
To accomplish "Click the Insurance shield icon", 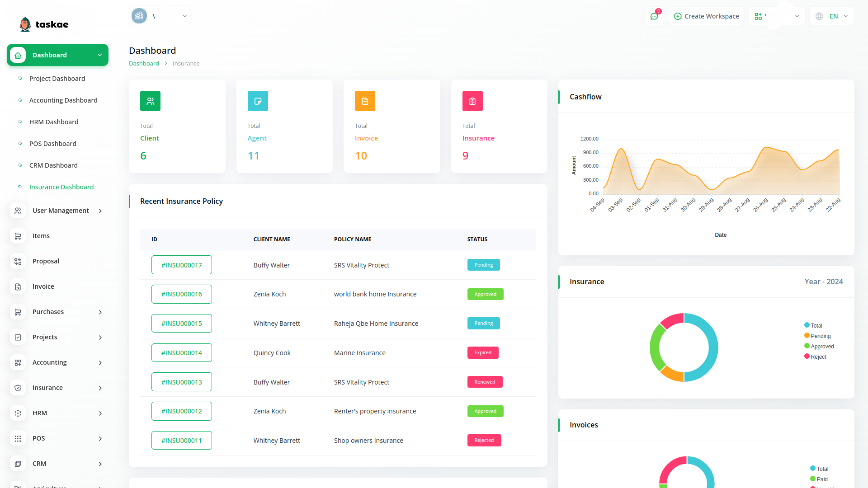I will (x=18, y=388).
